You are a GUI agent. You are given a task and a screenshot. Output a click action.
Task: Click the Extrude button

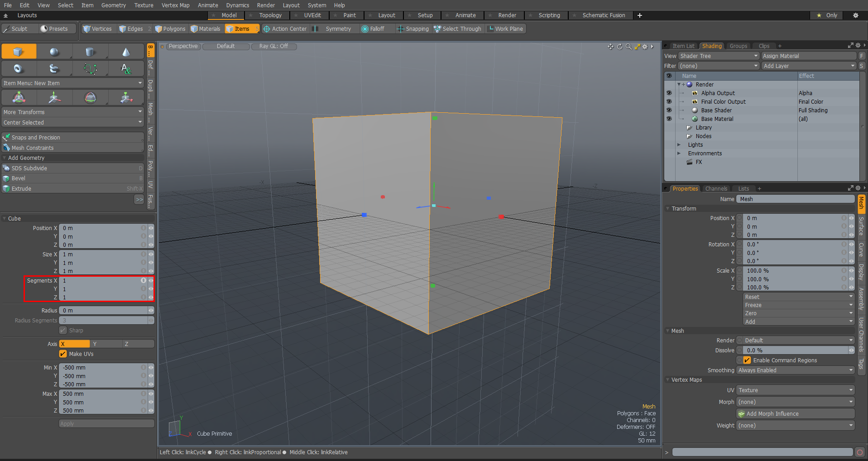[x=72, y=189]
